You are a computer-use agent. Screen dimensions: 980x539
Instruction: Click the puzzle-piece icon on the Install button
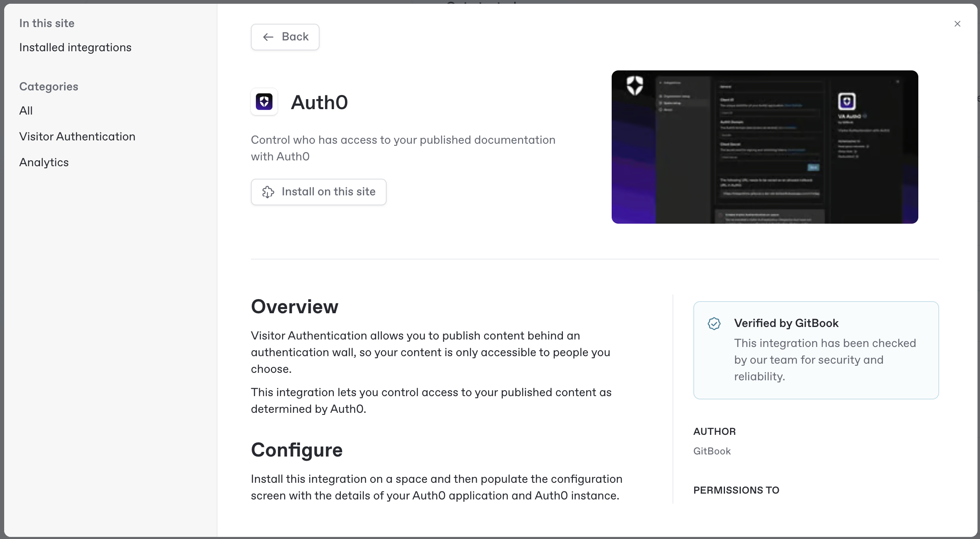tap(268, 192)
